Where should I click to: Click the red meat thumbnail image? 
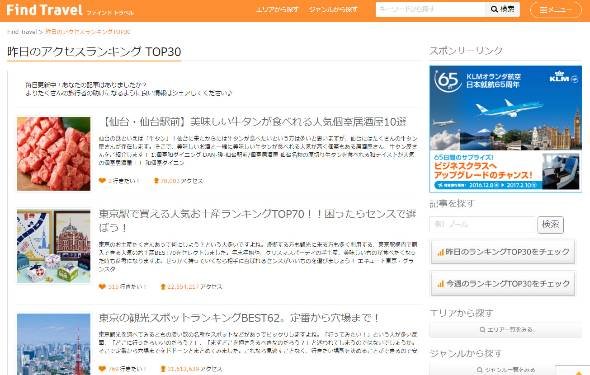[53, 154]
